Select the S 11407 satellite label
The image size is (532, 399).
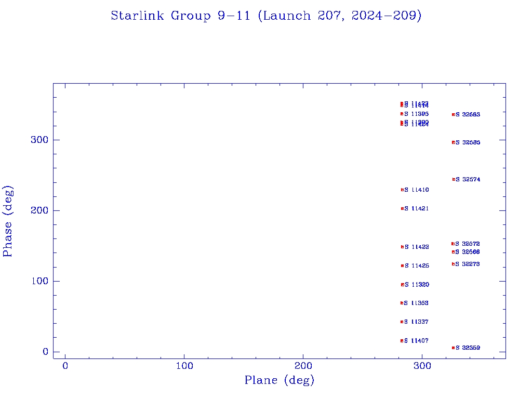click(x=416, y=340)
